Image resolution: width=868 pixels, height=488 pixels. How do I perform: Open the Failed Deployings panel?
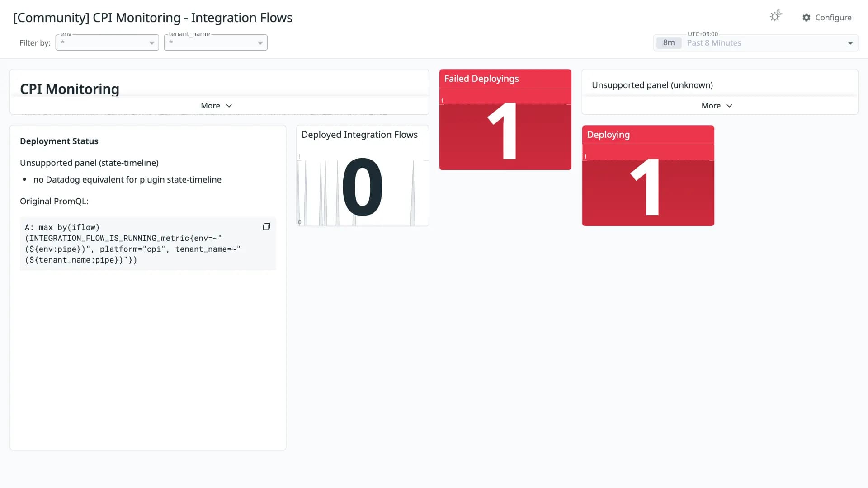[505, 120]
